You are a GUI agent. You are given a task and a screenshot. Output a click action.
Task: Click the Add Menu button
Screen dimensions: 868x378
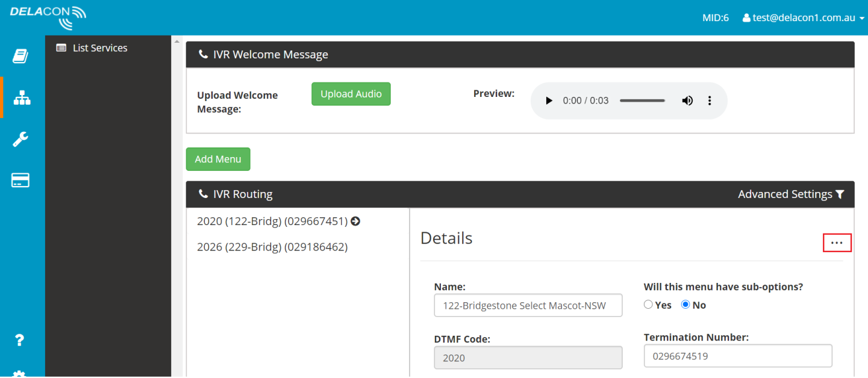tap(218, 159)
